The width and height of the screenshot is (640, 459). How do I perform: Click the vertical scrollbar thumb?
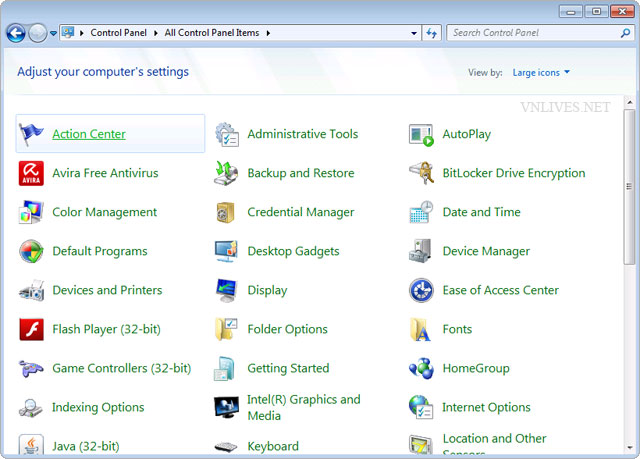tap(629, 186)
